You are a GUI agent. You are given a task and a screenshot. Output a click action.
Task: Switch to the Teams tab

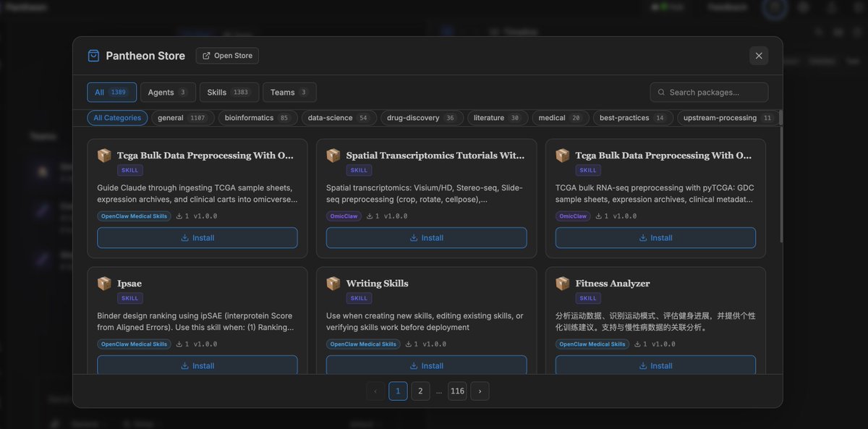coord(289,93)
